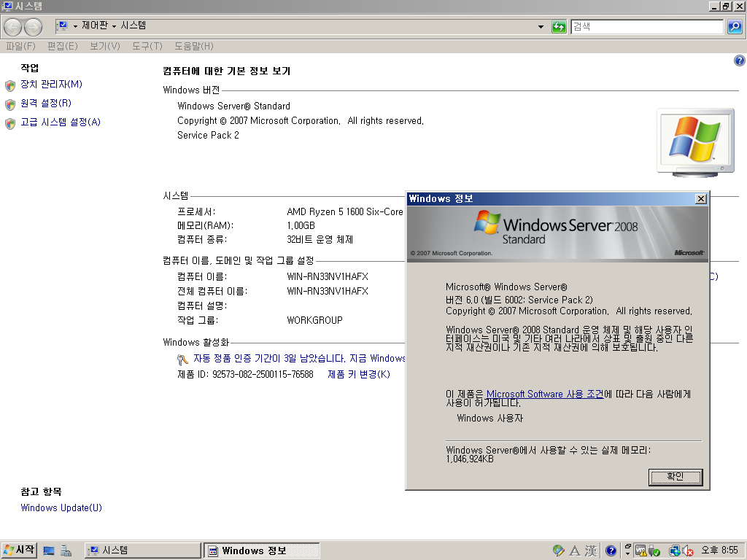Click into the 검색 search field
Image resolution: width=747 pixels, height=560 pixels.
647,27
